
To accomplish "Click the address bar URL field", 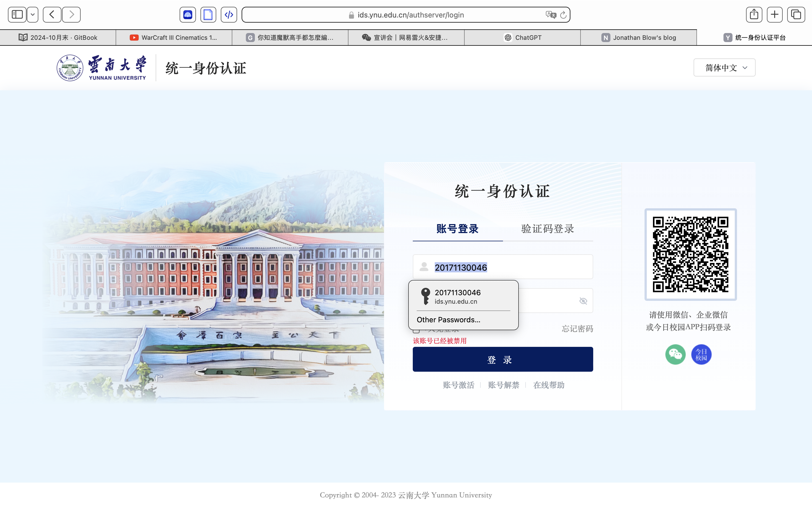I will click(x=406, y=15).
